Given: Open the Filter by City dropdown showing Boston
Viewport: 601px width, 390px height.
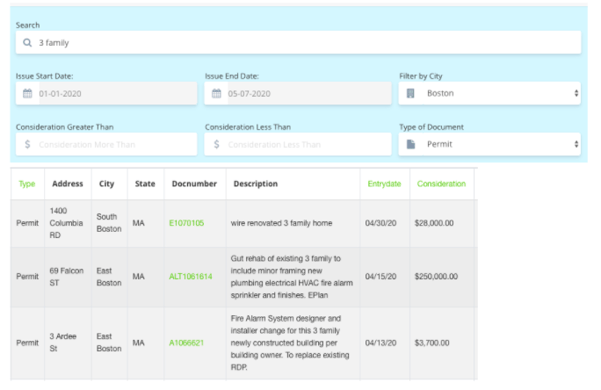Looking at the screenshot, I should (489, 93).
